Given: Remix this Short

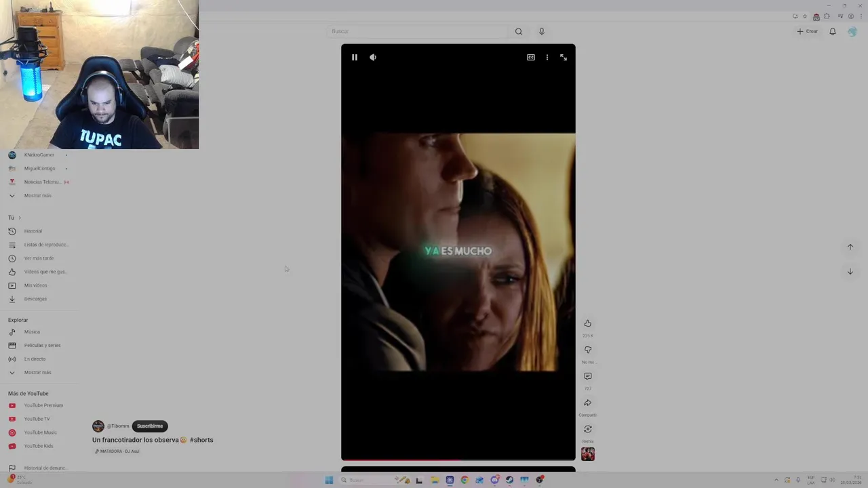Looking at the screenshot, I should click(588, 429).
